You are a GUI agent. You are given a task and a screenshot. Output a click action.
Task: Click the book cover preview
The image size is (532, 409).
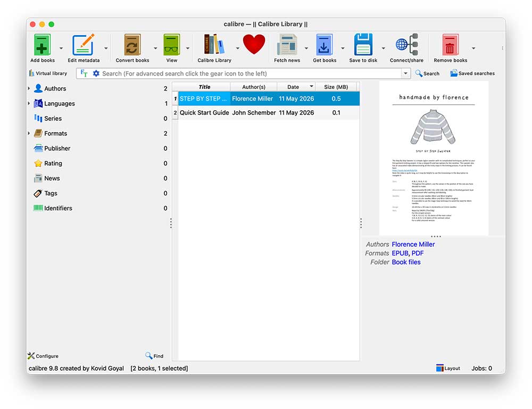434,158
